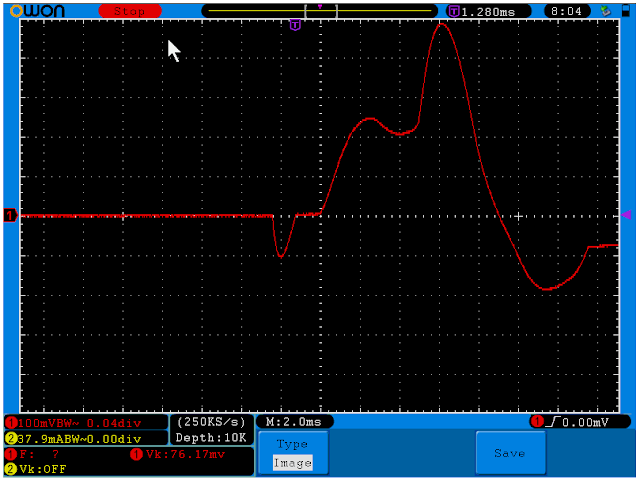Click the red channel 1 trigger source badge
This screenshot has height=480, width=640.
[x=537, y=422]
